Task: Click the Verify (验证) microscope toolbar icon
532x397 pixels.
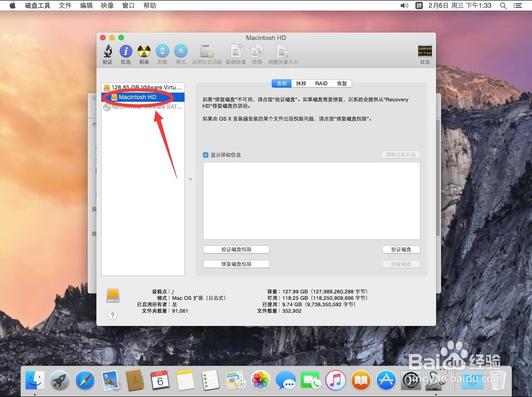Action: [107, 51]
